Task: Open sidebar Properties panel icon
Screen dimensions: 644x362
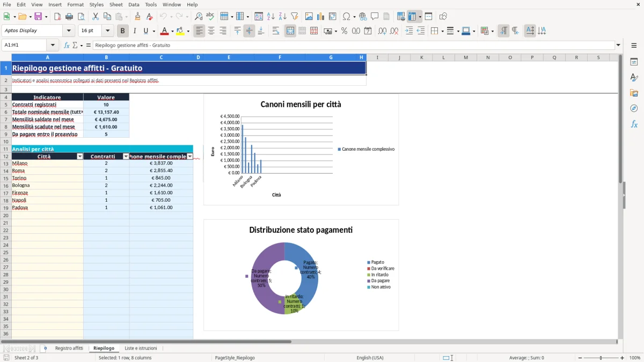Action: tap(634, 62)
